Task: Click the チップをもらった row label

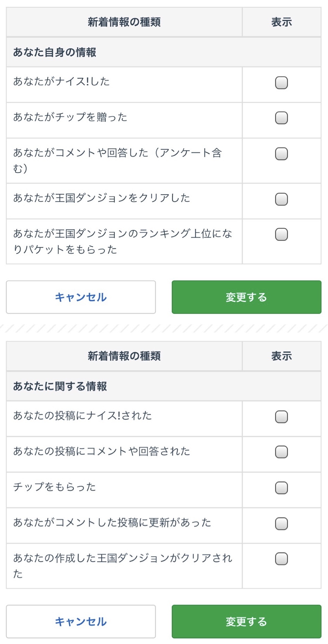Action: click(x=55, y=487)
